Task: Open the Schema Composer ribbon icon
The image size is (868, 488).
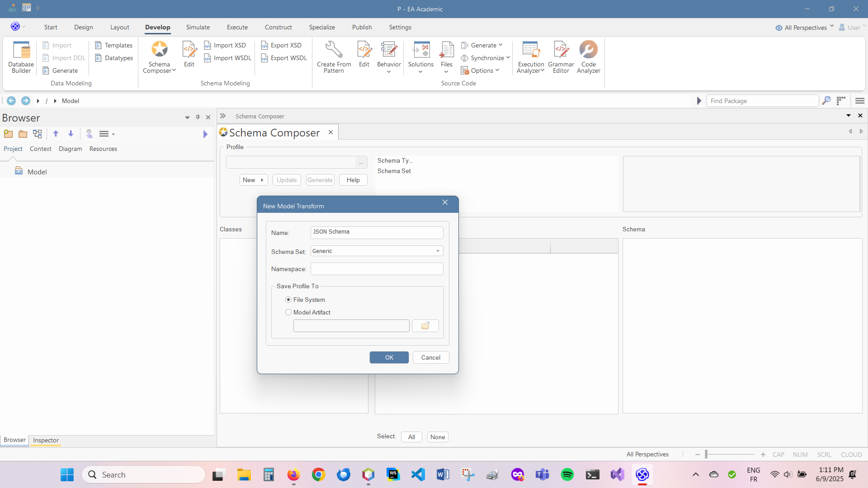Action: [159, 57]
